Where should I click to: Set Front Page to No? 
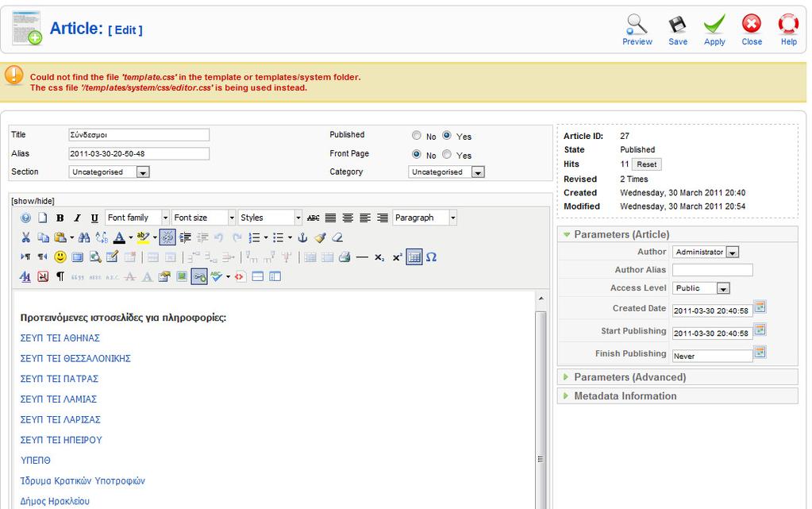click(x=417, y=154)
